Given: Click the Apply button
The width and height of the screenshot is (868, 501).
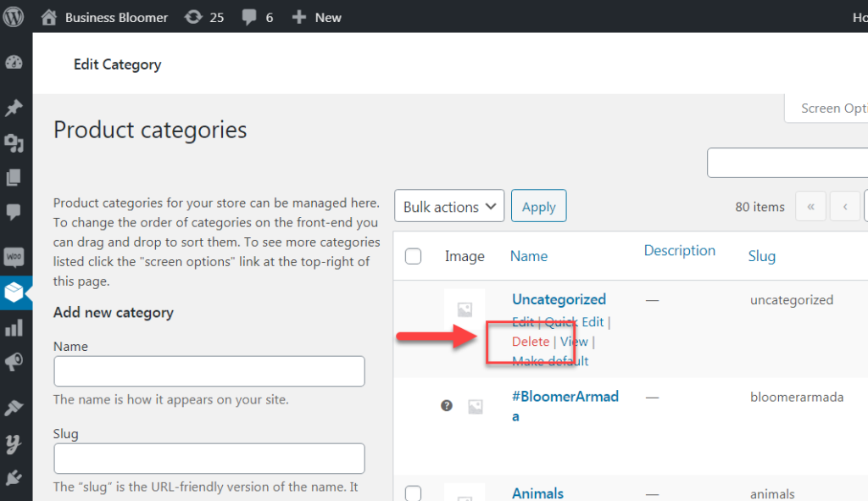Looking at the screenshot, I should pos(539,205).
